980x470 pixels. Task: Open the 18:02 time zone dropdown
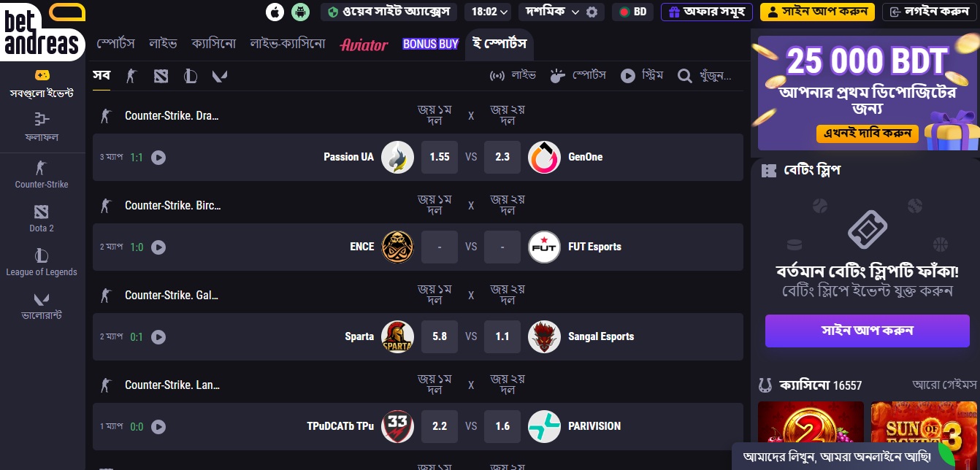[489, 12]
